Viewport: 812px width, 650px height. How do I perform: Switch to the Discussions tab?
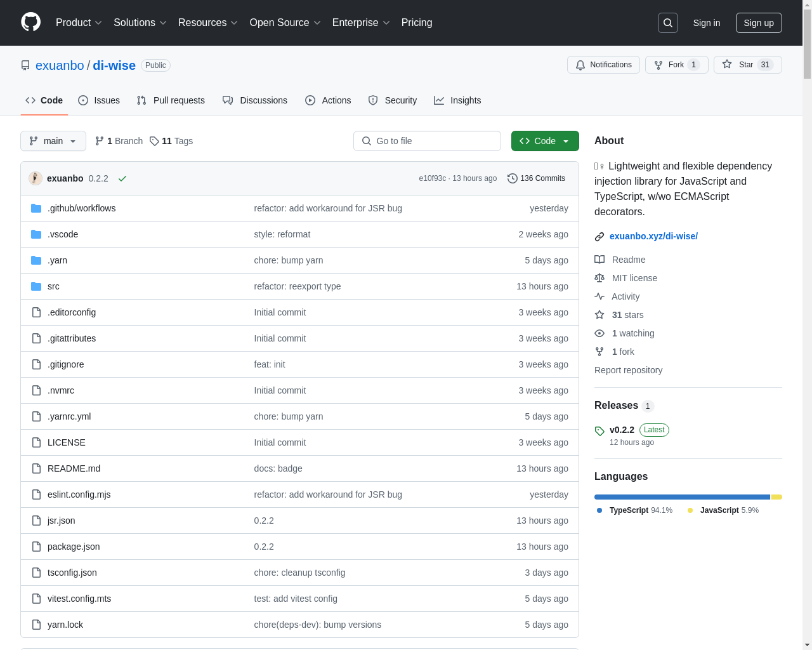point(255,100)
